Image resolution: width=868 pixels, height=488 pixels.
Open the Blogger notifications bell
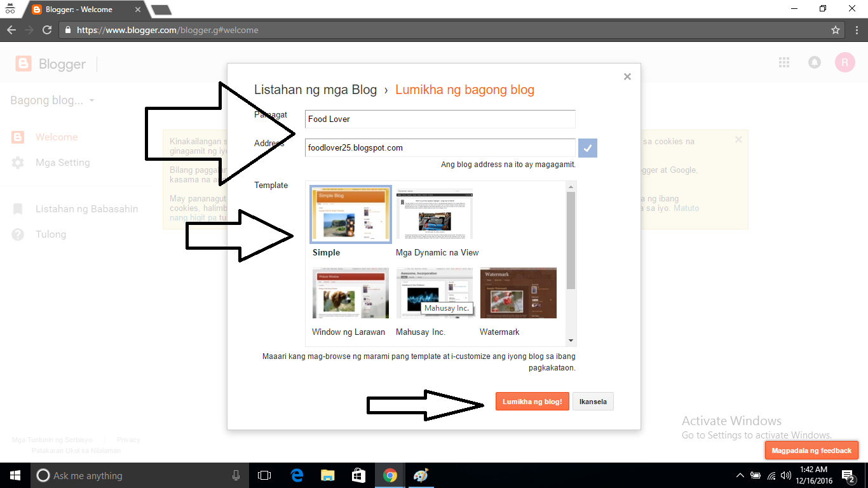tap(814, 62)
